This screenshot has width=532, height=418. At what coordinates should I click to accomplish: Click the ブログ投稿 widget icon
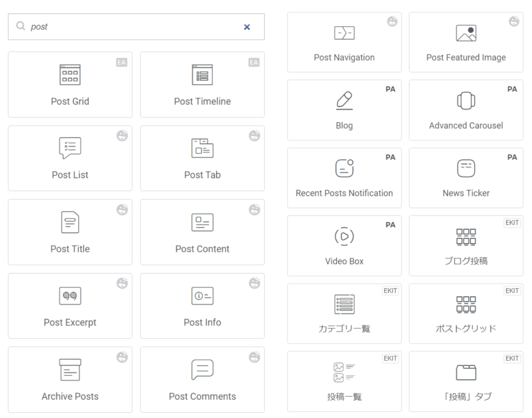tap(466, 237)
